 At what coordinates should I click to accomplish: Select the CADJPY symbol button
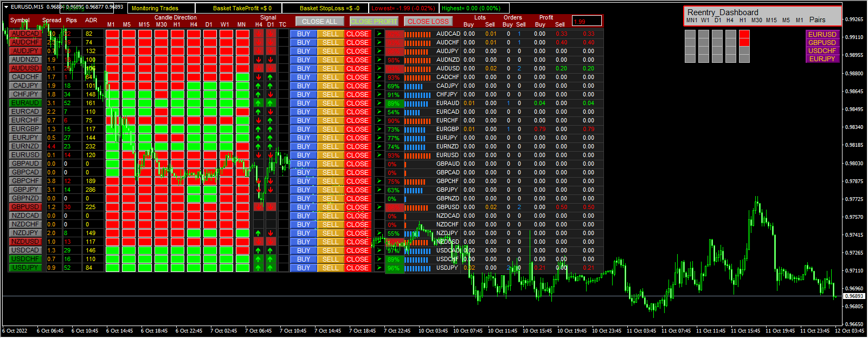[x=25, y=86]
